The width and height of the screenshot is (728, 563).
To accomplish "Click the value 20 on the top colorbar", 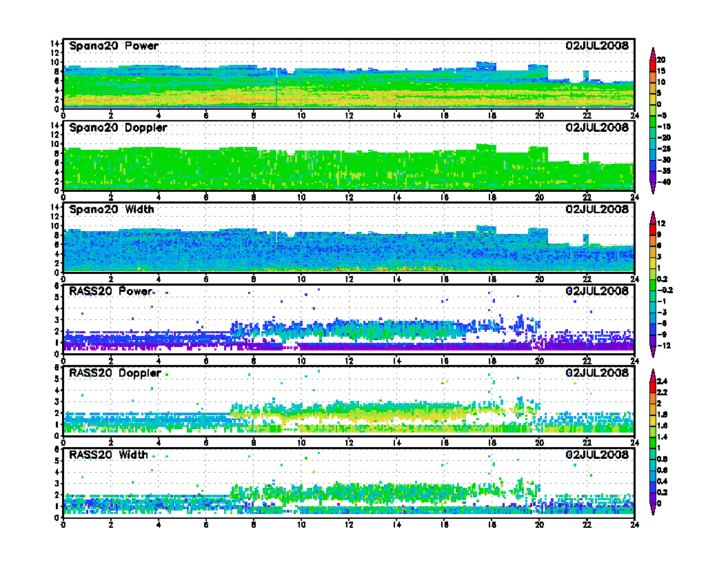I will point(661,60).
